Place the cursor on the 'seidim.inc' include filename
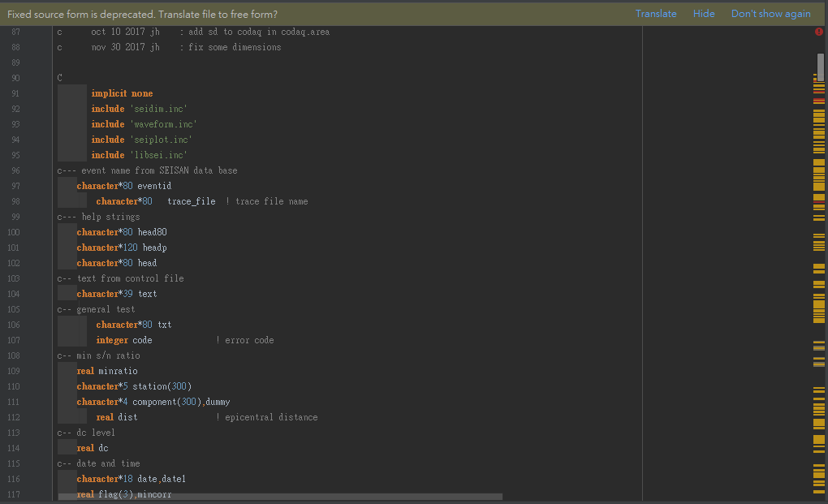This screenshot has height=504, width=828. 158,108
